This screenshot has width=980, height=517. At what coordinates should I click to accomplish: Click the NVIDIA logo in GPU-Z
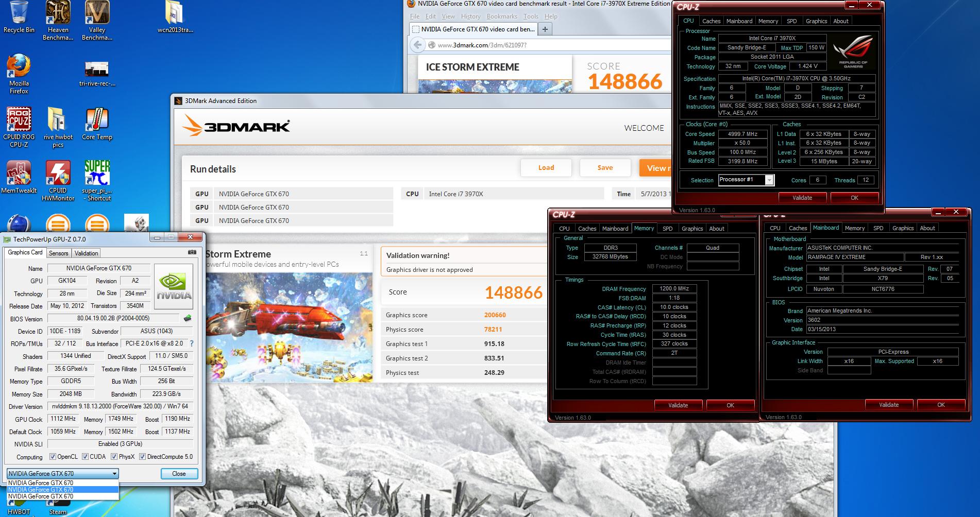(174, 286)
